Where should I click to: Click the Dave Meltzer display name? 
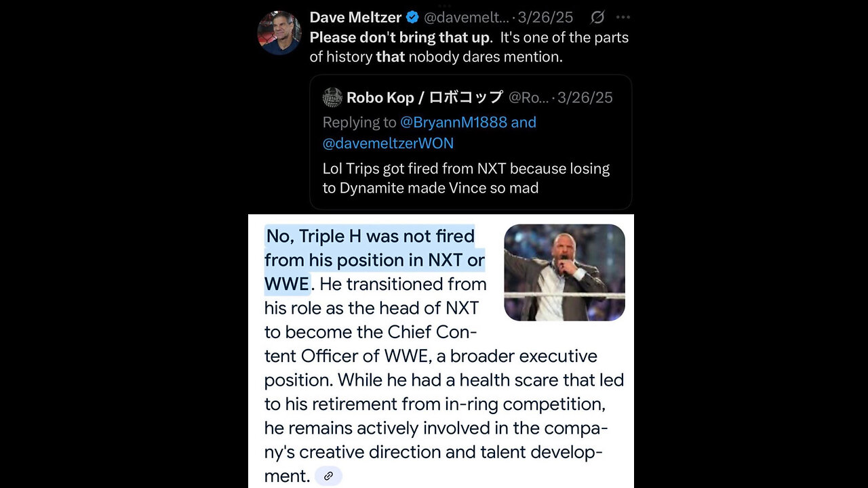(x=355, y=18)
